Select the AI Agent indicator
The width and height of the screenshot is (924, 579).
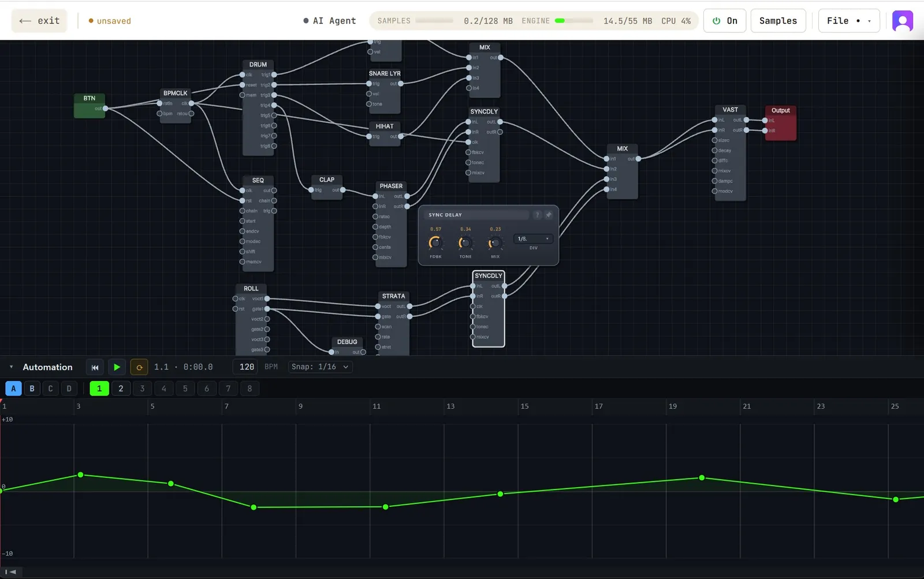(330, 21)
